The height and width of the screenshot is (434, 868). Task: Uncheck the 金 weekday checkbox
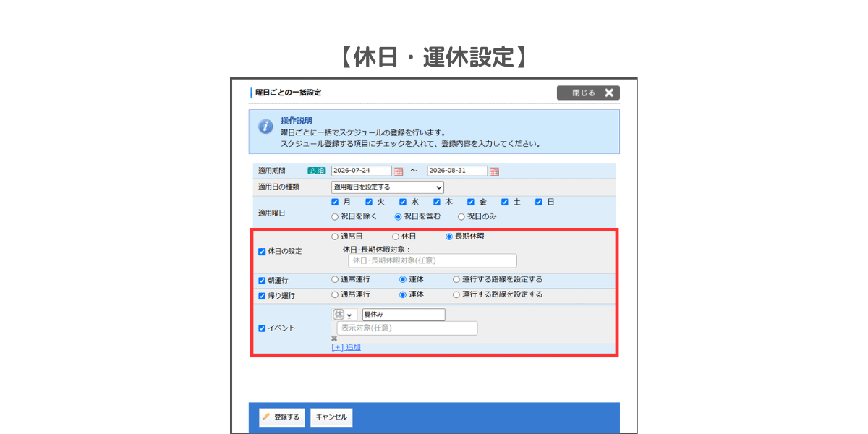click(471, 203)
